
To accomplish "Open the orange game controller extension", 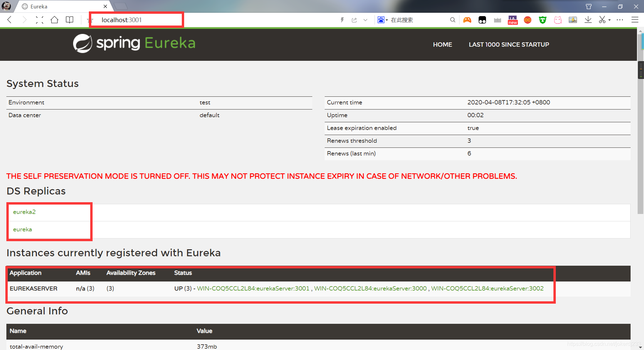I will (467, 20).
